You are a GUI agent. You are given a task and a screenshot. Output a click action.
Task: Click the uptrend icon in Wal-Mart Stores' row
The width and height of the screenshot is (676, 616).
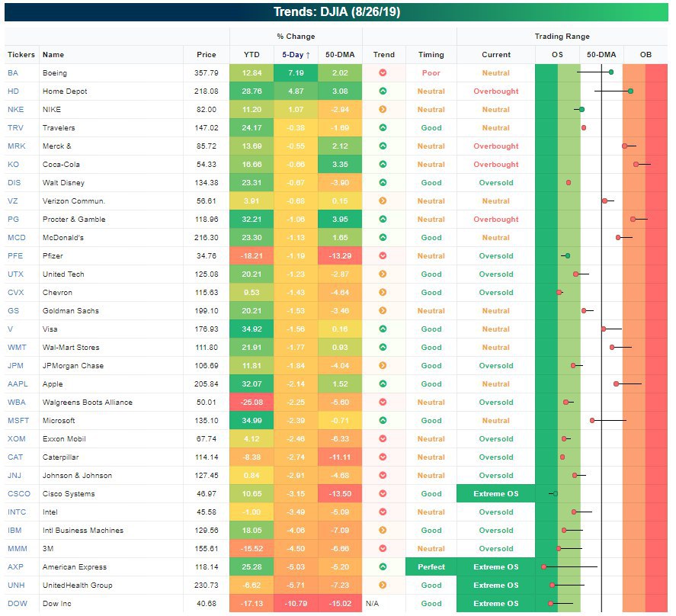pos(383,347)
